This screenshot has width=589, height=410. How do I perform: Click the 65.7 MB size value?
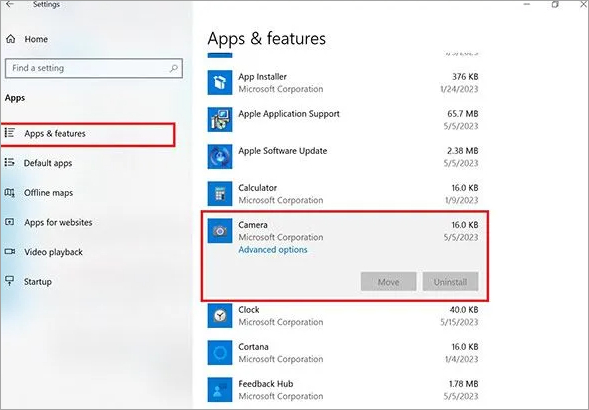click(x=463, y=113)
